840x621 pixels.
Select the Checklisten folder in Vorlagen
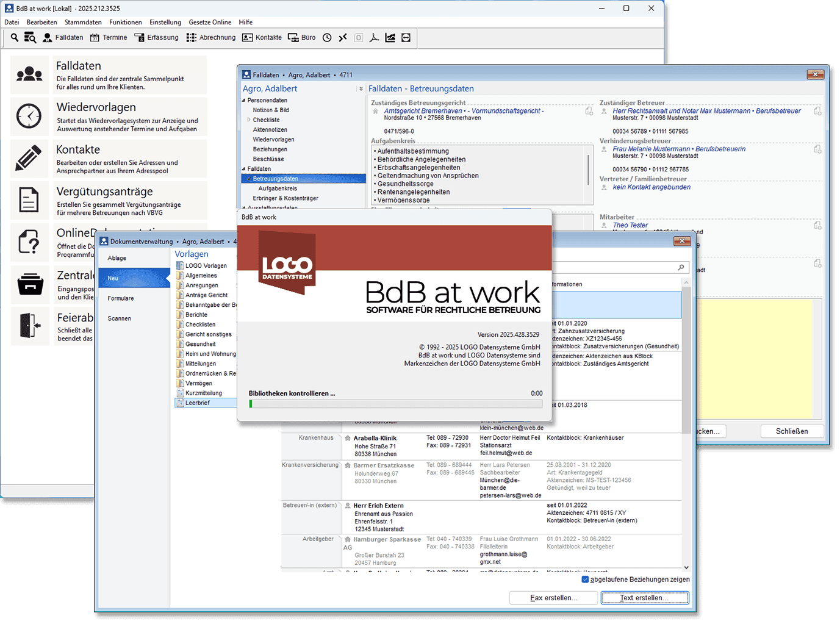coord(200,325)
